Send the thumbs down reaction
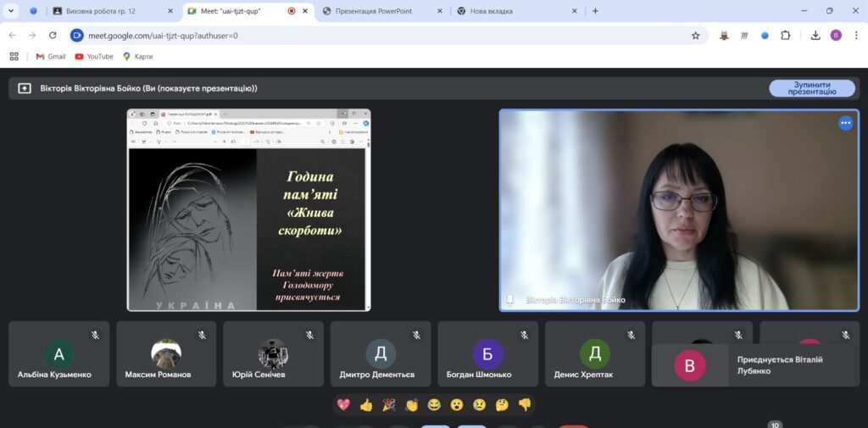The height and width of the screenshot is (428, 868). point(525,405)
